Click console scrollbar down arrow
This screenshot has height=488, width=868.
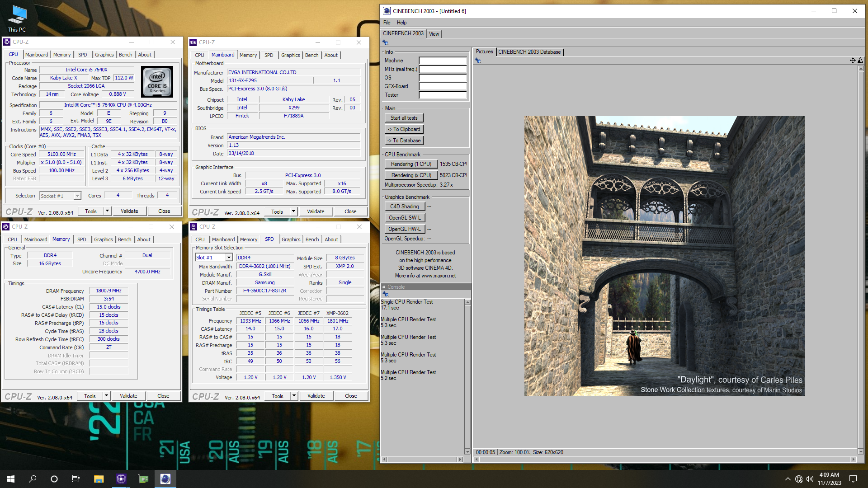(x=467, y=451)
